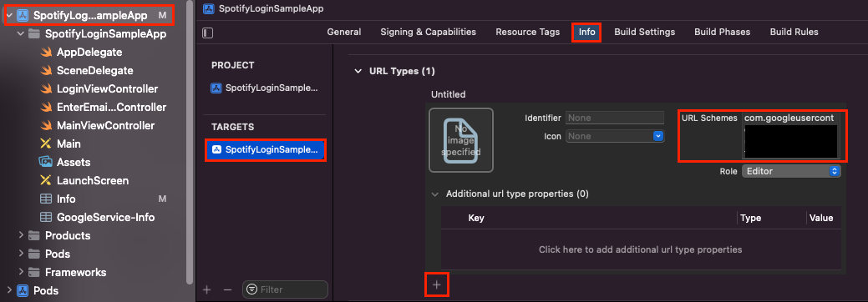
Task: Click the Untitled URL type label
Action: (449, 94)
